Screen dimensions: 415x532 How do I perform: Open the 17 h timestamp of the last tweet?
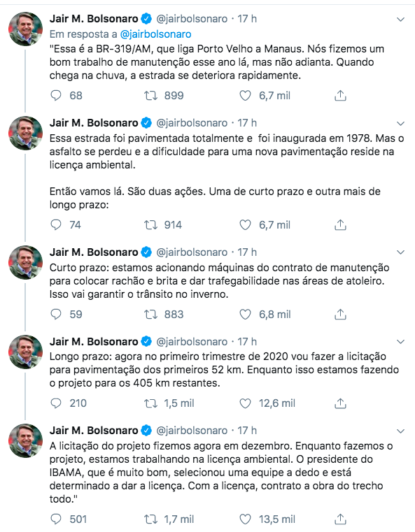pos(247,431)
